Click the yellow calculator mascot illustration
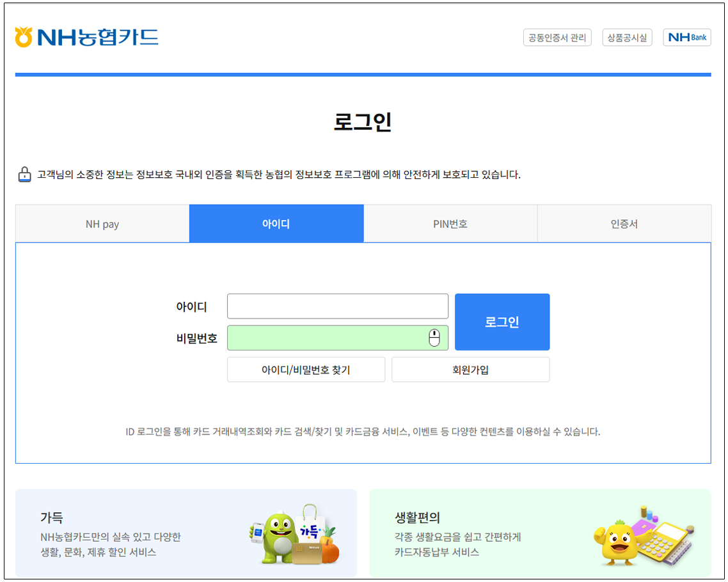728x582 pixels. [644, 535]
